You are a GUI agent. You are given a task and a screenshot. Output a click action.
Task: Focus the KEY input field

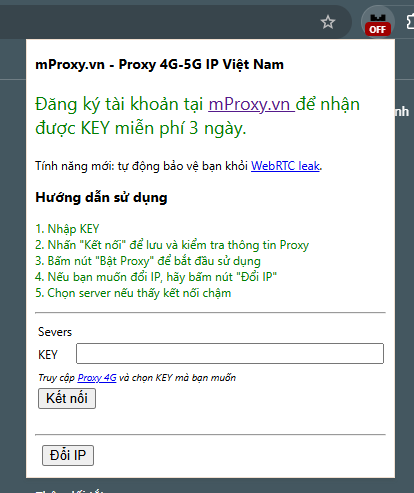coord(230,353)
